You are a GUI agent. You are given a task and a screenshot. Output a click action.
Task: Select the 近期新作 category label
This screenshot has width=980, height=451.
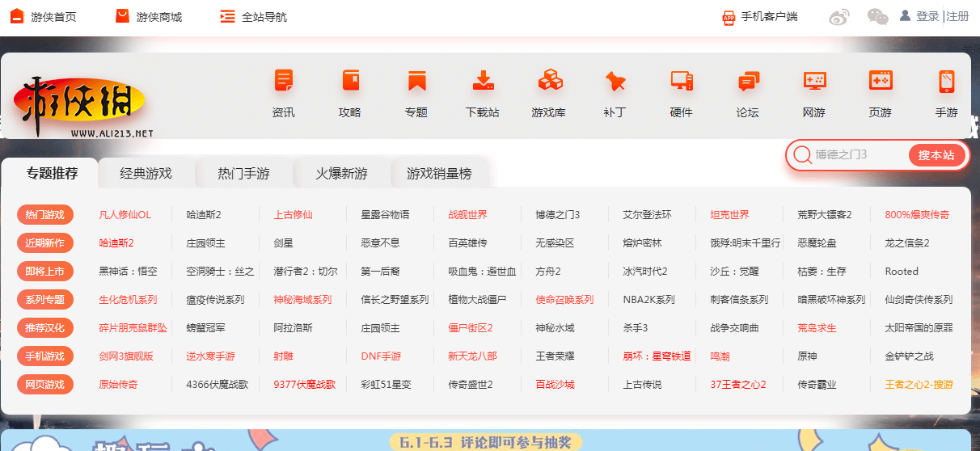[x=45, y=242]
